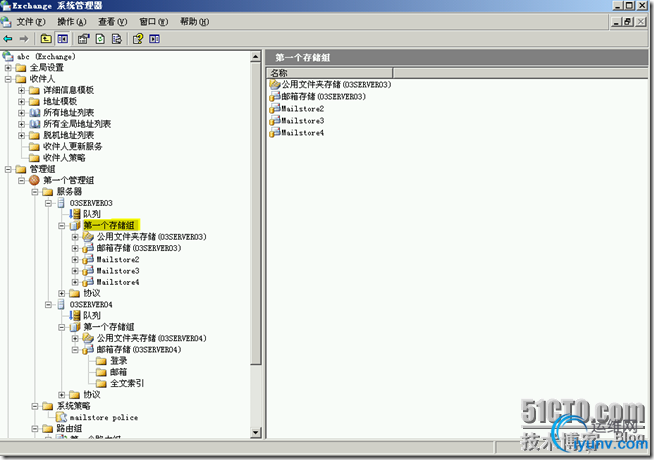The width and height of the screenshot is (654, 460).
Task: Select Mailstore4 in the tree
Action: point(118,282)
